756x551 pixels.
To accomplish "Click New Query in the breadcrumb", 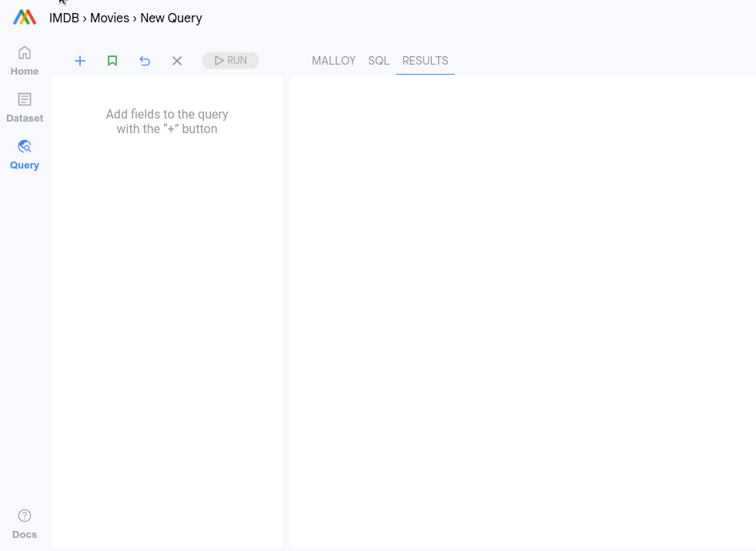I will 171,18.
